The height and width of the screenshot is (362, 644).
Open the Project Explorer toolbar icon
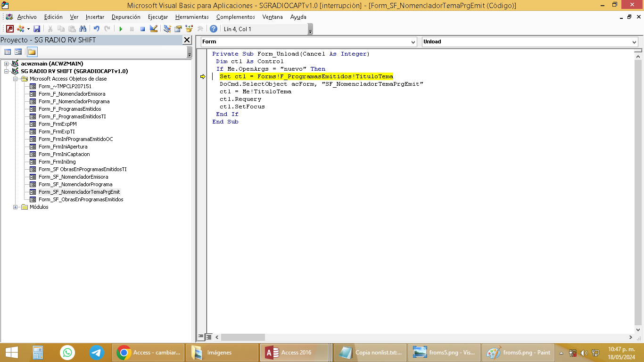click(x=167, y=29)
